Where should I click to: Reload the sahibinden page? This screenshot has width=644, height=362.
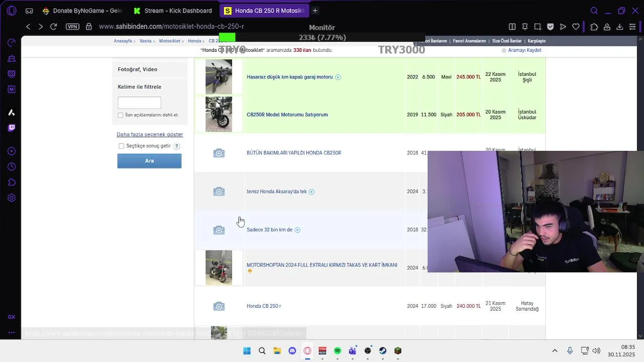click(53, 27)
